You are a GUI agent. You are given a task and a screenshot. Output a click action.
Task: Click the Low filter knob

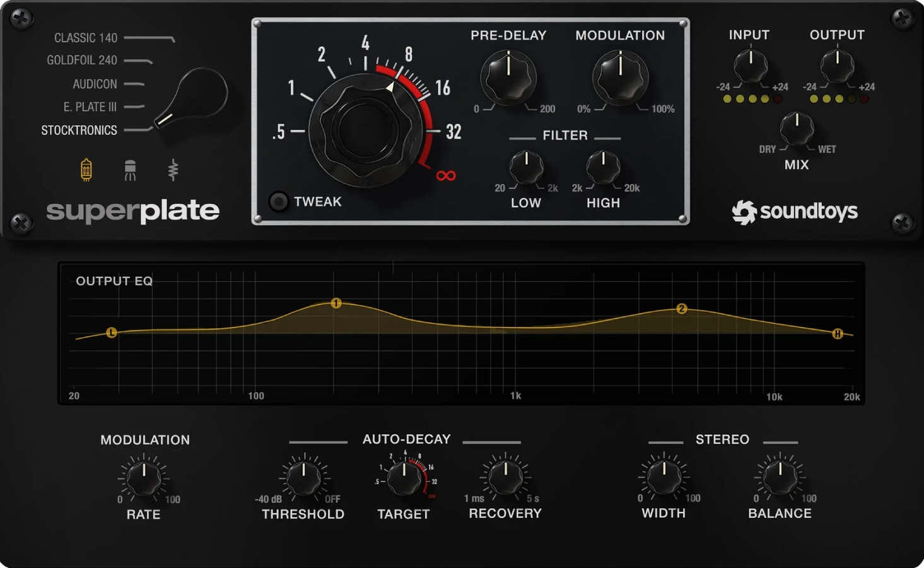[x=526, y=167]
